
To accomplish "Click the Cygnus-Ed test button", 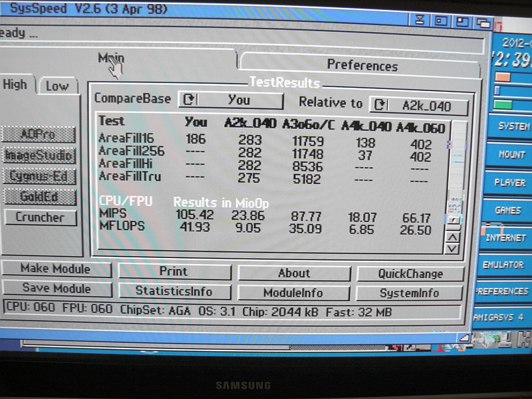I will click(x=39, y=176).
